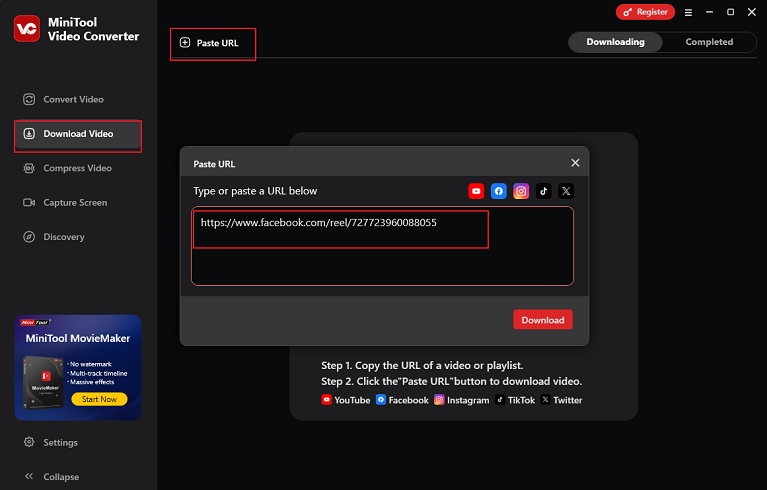Click the red Download button
The width and height of the screenshot is (767, 490).
543,320
